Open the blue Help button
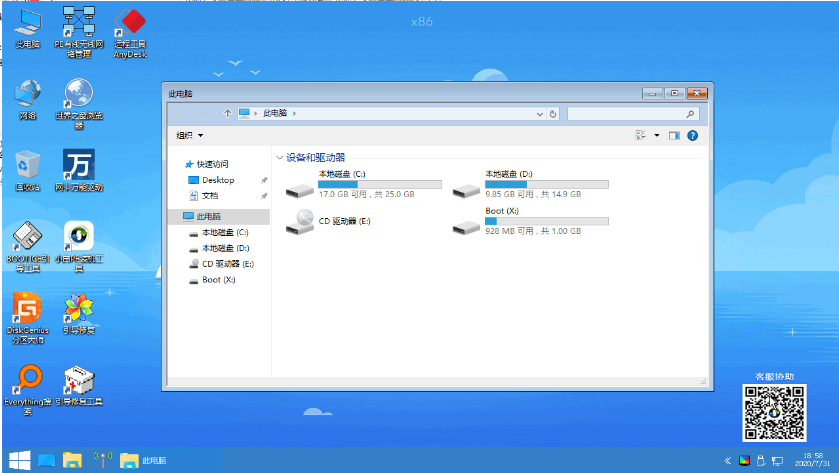The width and height of the screenshot is (839, 473). tap(692, 135)
